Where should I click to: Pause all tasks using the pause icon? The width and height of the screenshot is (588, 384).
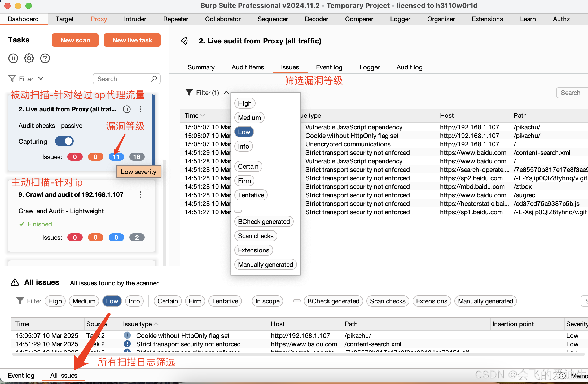13,58
